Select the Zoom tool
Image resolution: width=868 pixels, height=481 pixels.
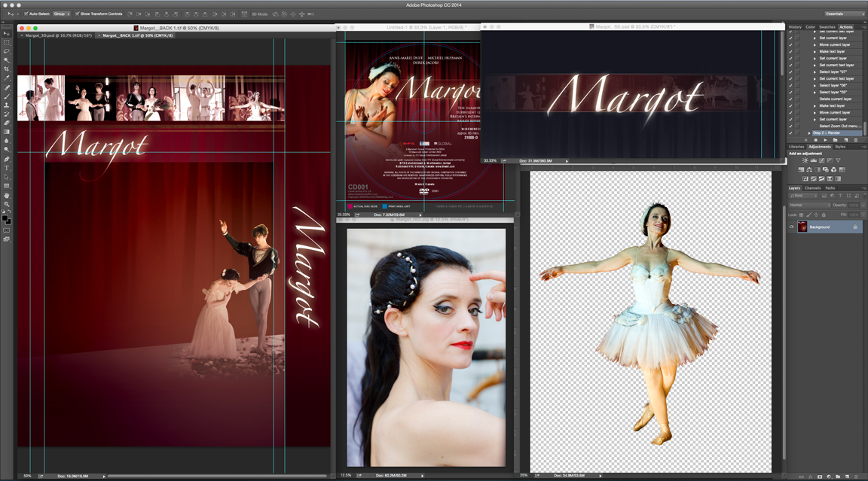pyautogui.click(x=7, y=204)
